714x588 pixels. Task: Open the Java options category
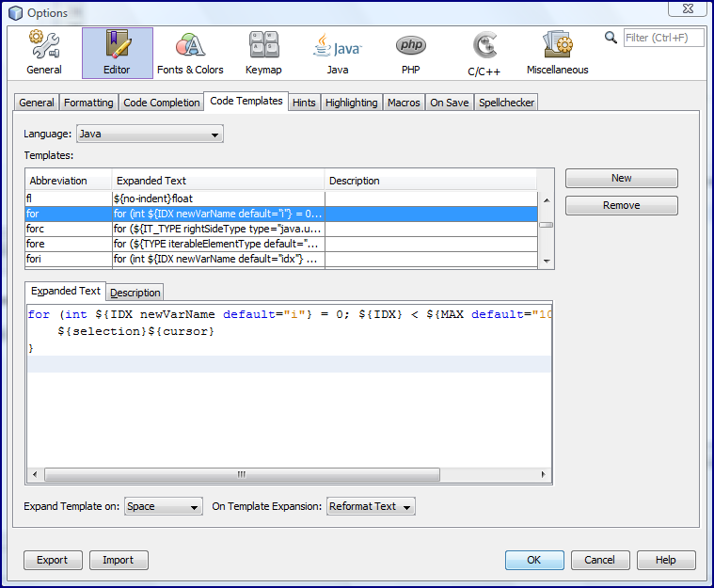tap(338, 53)
